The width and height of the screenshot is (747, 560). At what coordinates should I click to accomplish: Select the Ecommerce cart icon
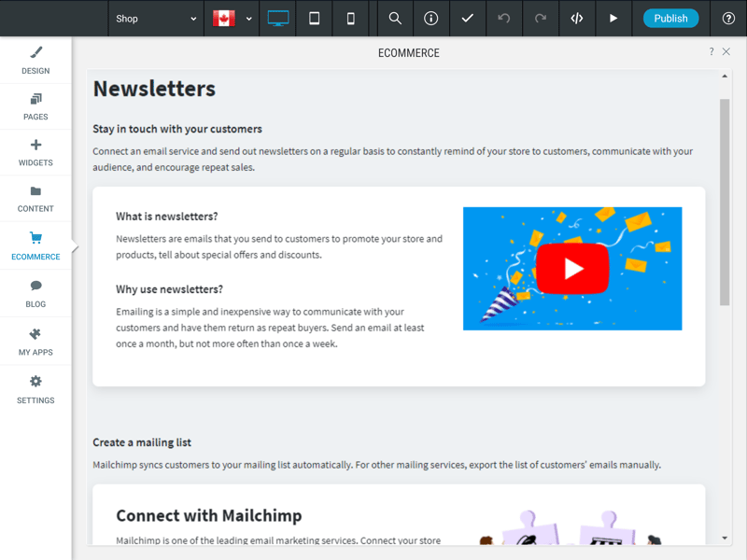point(35,237)
